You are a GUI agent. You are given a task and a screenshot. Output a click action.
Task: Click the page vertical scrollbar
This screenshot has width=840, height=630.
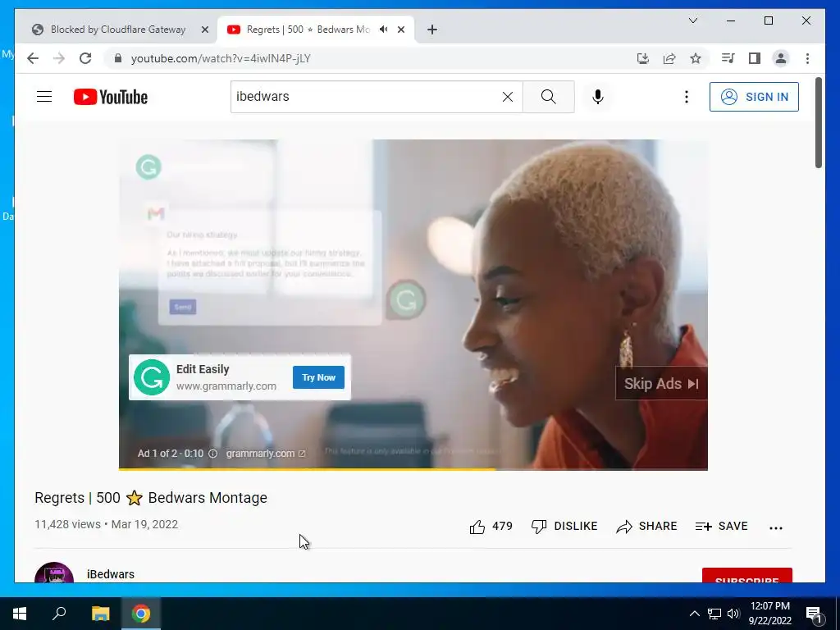tap(818, 123)
